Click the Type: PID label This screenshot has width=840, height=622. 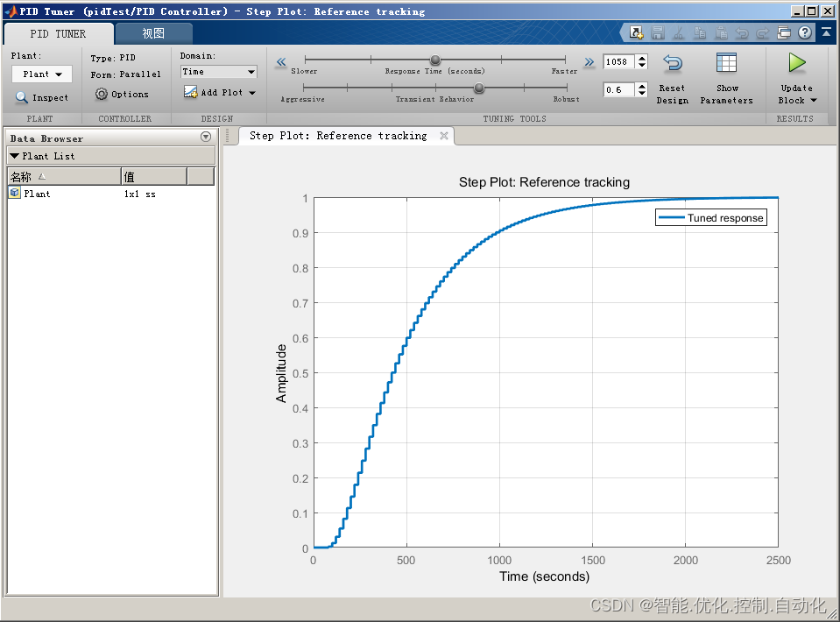tap(113, 58)
